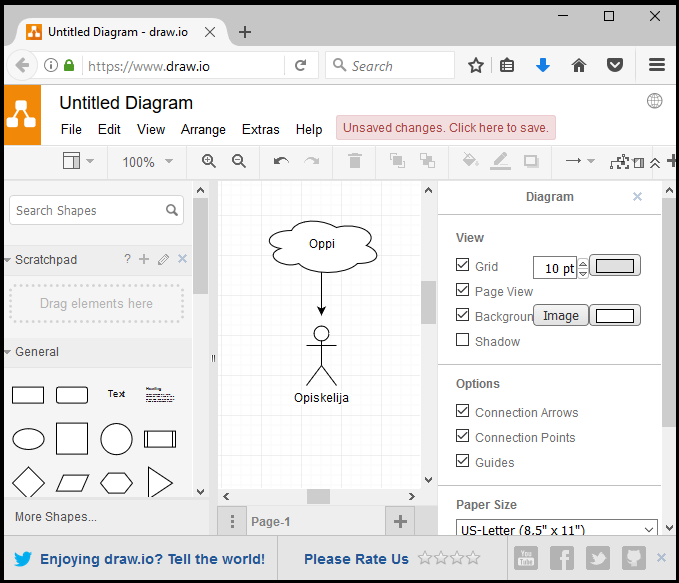This screenshot has width=679, height=583.
Task: Add a new page with plus button
Action: tap(400, 521)
